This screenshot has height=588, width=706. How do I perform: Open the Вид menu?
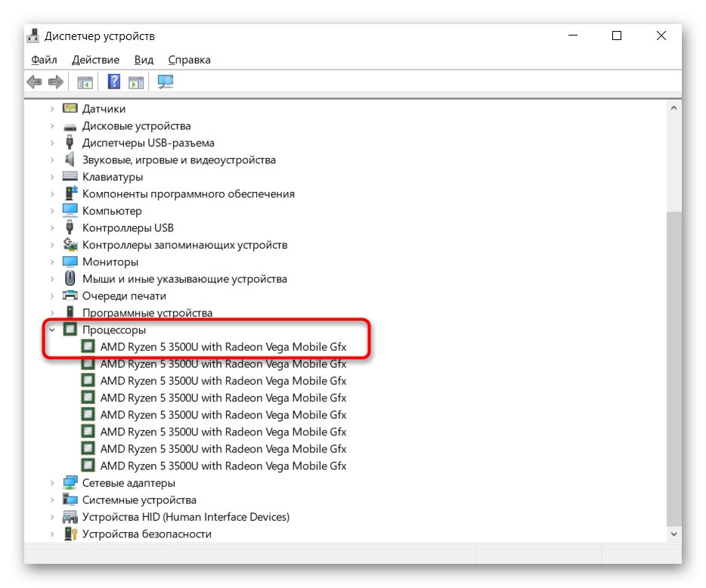[144, 60]
